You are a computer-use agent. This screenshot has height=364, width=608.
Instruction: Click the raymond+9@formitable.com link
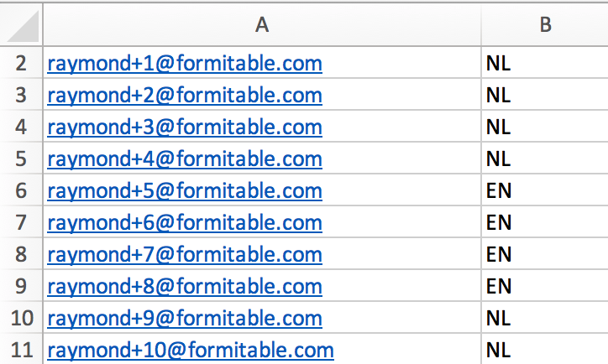(x=185, y=319)
